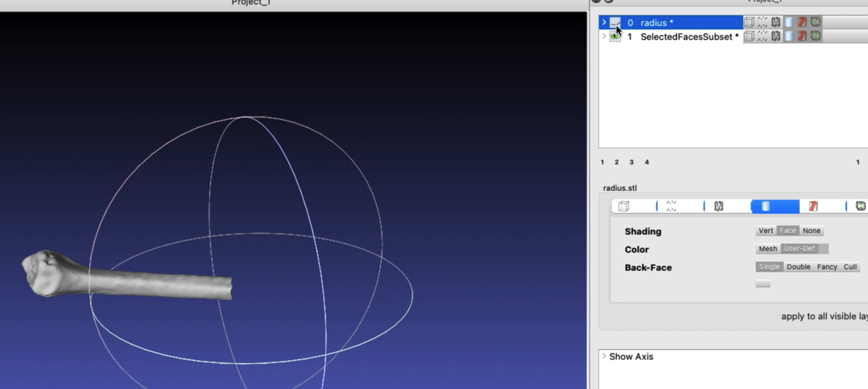
Task: Toggle wireframe icon in radius row
Action: [775, 22]
